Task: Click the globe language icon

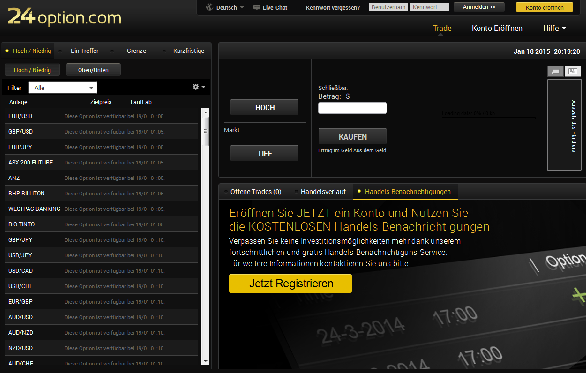Action: (209, 7)
